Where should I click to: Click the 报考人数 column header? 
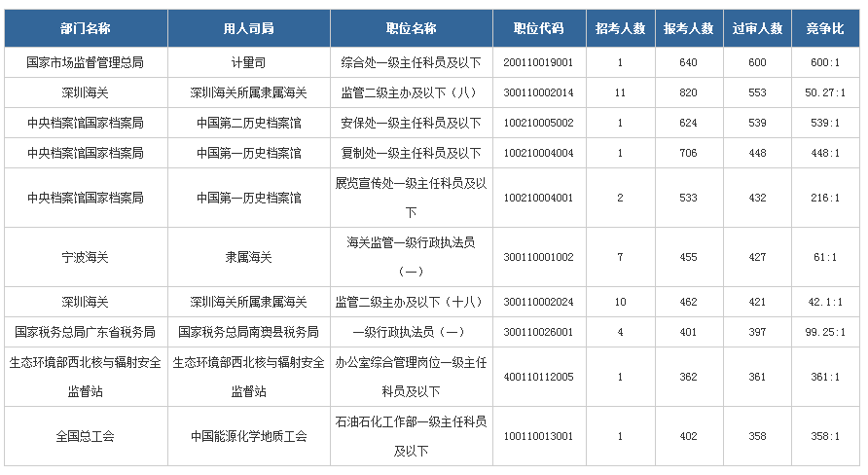pyautogui.click(x=689, y=28)
